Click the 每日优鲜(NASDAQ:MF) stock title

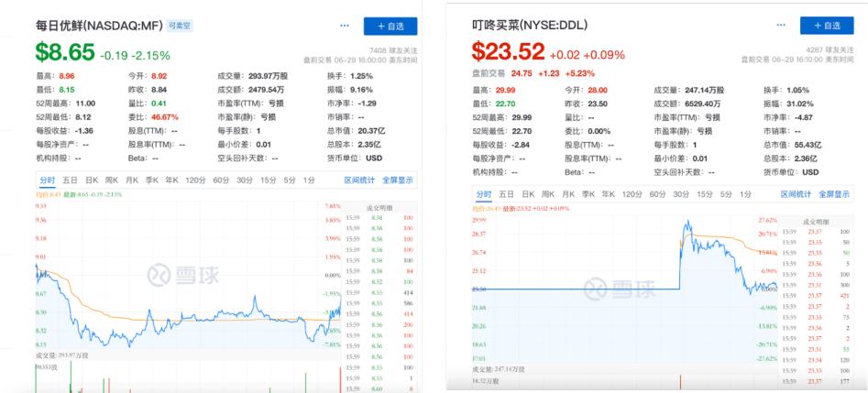99,26
